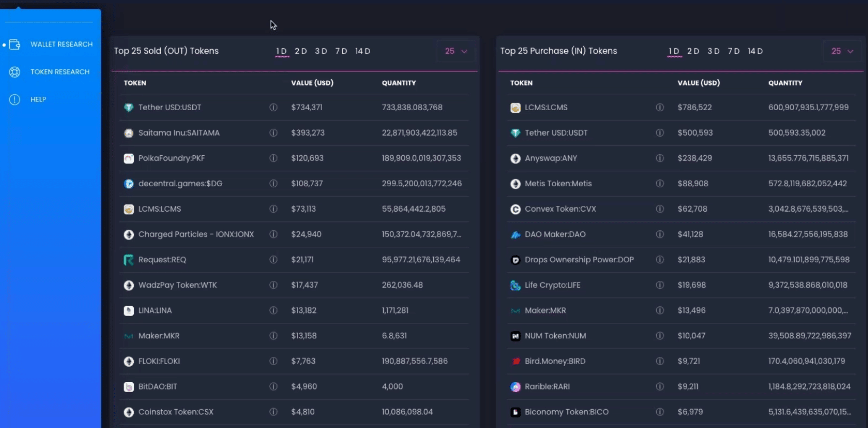Open info icon for WadzPay Token:WTK
Screen dimensions: 868x428
click(x=273, y=285)
